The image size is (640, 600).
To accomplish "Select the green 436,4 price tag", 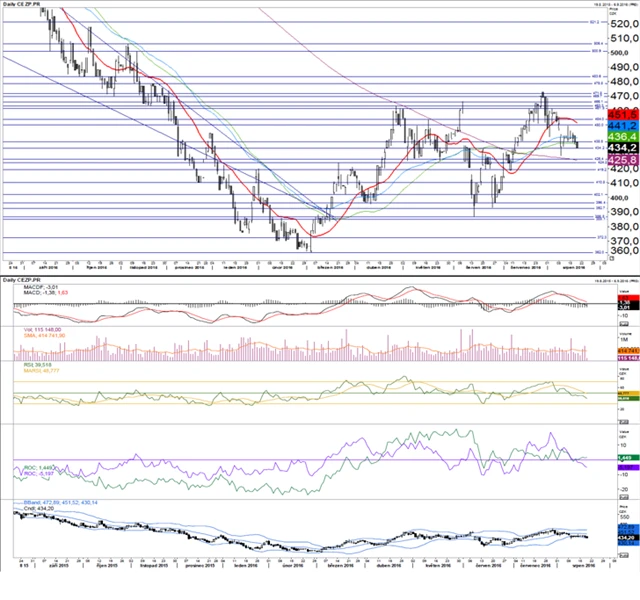I will (x=623, y=136).
